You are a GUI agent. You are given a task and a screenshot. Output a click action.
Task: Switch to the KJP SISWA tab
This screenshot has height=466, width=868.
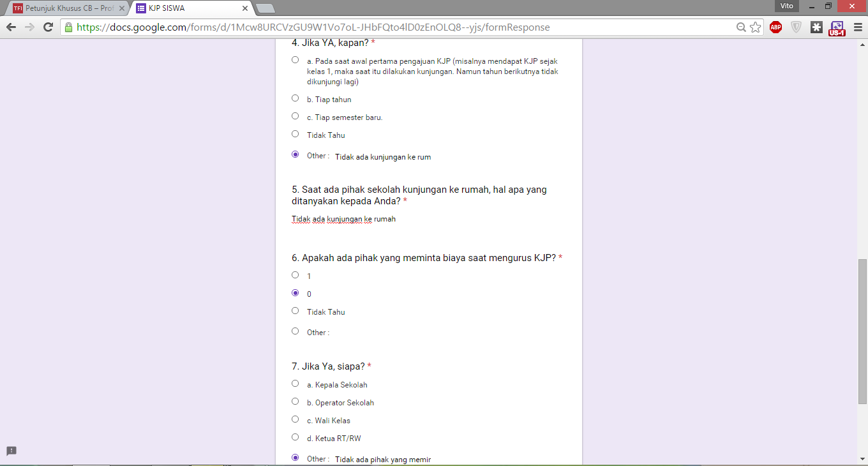[191, 8]
